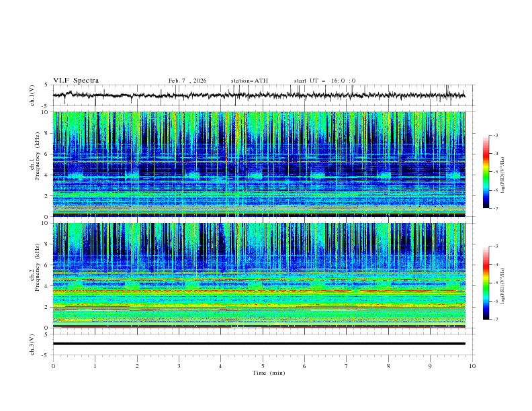Click the "VLF Spectra" plot title
Screen dimensions: 532x411
coord(76,81)
